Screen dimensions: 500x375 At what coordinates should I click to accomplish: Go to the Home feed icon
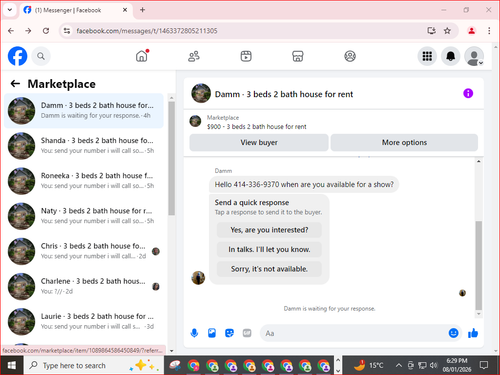[x=142, y=56]
